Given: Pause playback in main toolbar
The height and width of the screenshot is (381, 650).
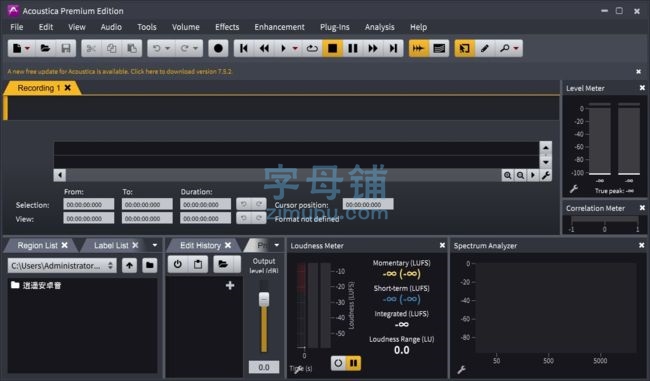Looking at the screenshot, I should pos(353,49).
